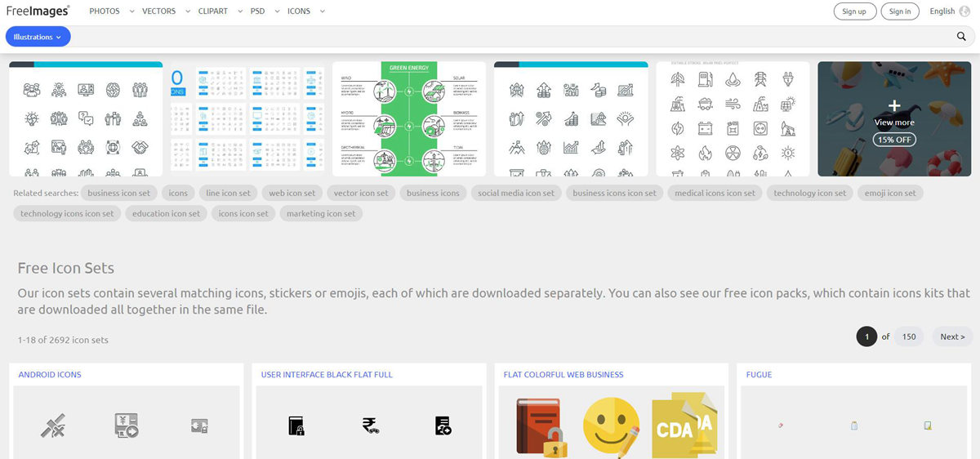Viewport: 980px width, 459px height.
Task: Open the middle Fugue clipboard icon
Action: (x=854, y=425)
